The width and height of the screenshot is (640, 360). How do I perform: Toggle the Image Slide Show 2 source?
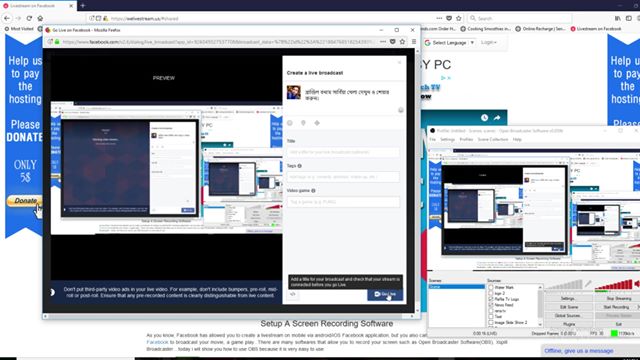coord(491,322)
